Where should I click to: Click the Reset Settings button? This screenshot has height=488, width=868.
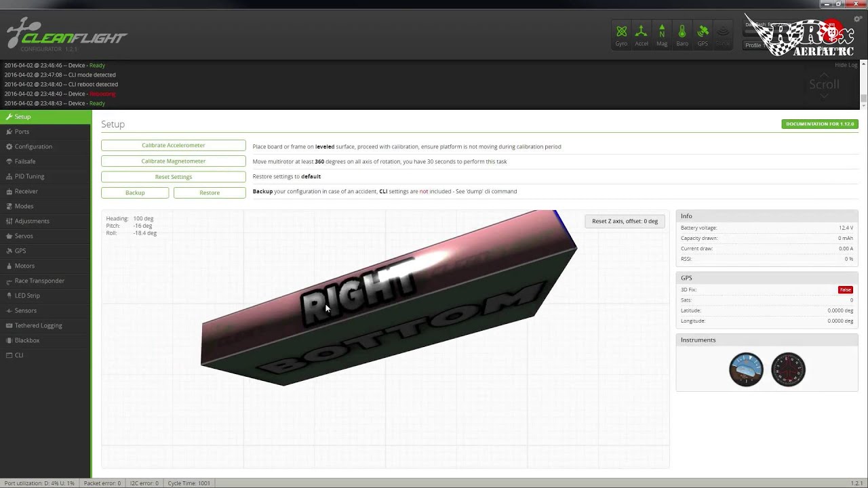coord(174,177)
